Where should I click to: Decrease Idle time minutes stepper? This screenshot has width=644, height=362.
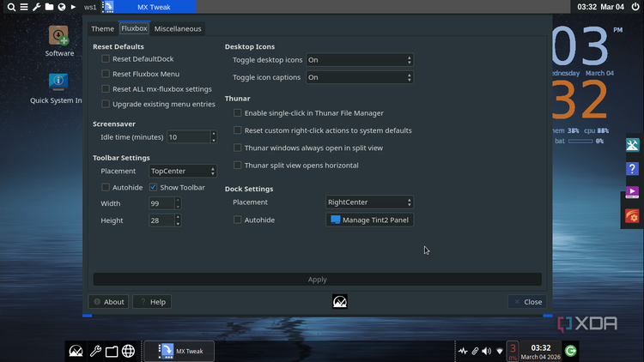[x=214, y=141]
